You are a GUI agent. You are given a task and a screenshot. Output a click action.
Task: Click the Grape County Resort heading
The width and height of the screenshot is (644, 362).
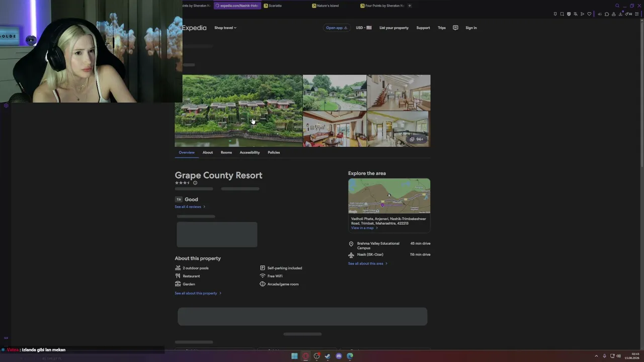[218, 175]
